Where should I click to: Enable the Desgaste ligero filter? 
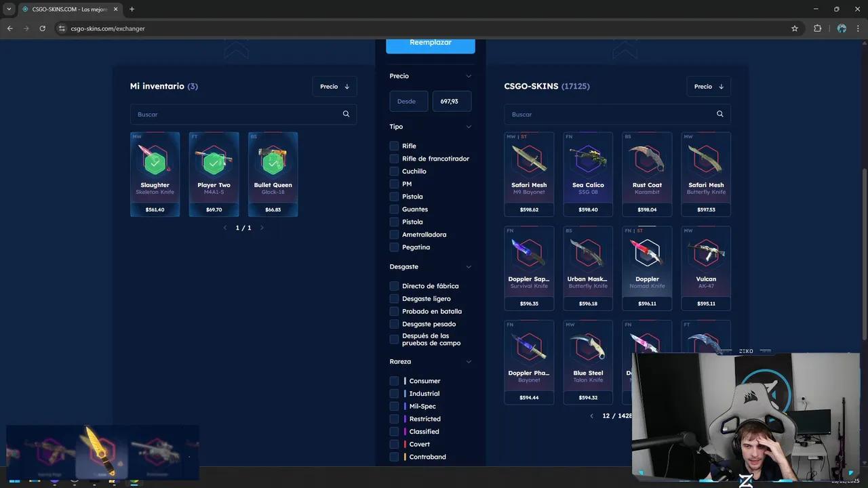(394, 299)
